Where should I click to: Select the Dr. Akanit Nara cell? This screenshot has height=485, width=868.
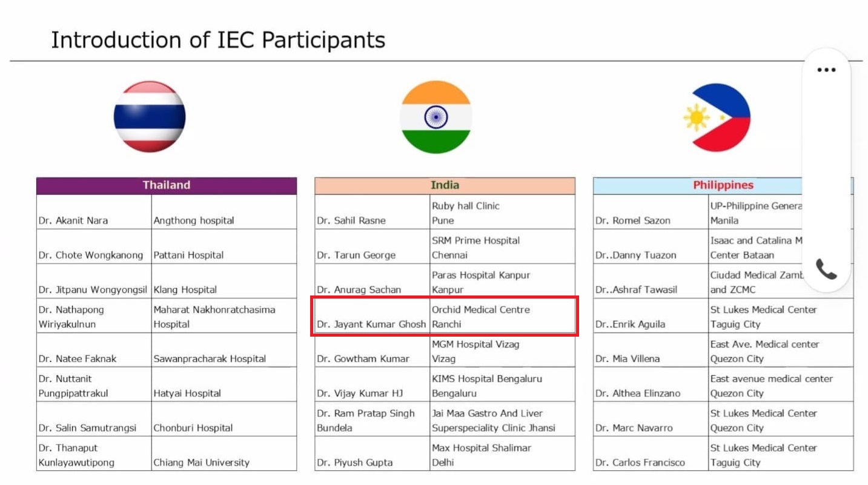pos(94,213)
